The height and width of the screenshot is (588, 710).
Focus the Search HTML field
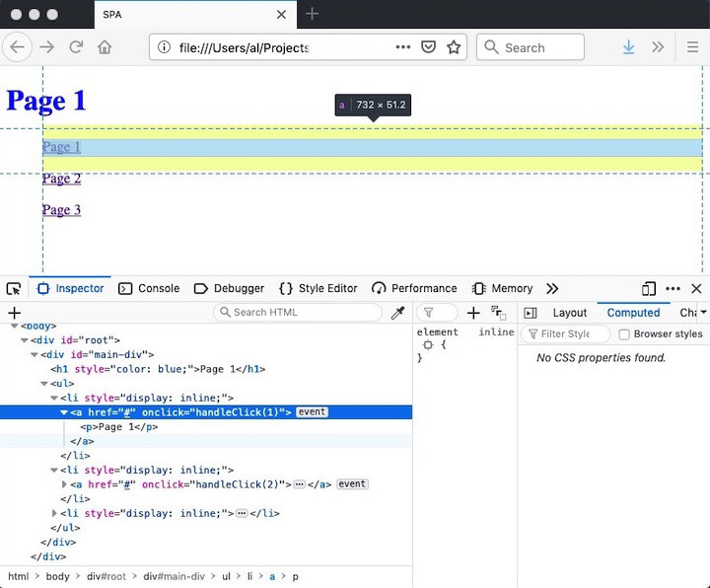click(298, 312)
